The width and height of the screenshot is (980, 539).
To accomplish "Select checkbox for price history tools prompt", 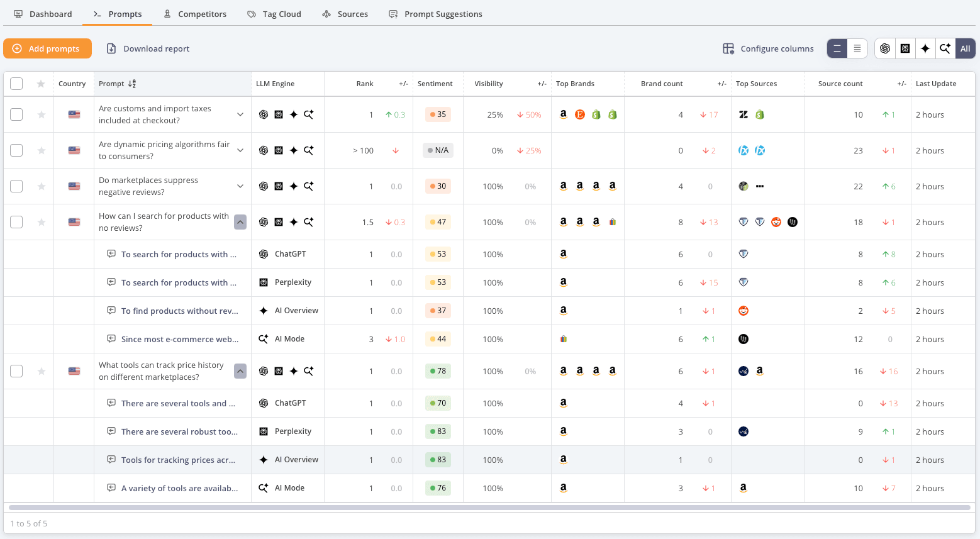I will 16,371.
